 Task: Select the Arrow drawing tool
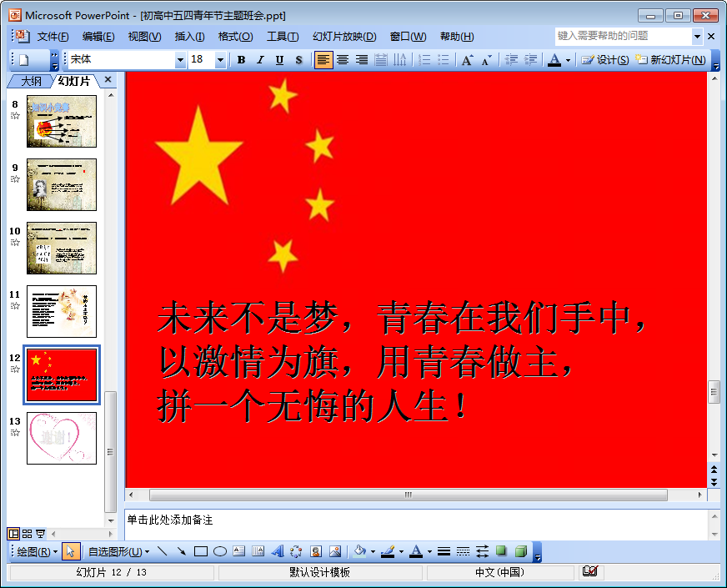(x=181, y=551)
